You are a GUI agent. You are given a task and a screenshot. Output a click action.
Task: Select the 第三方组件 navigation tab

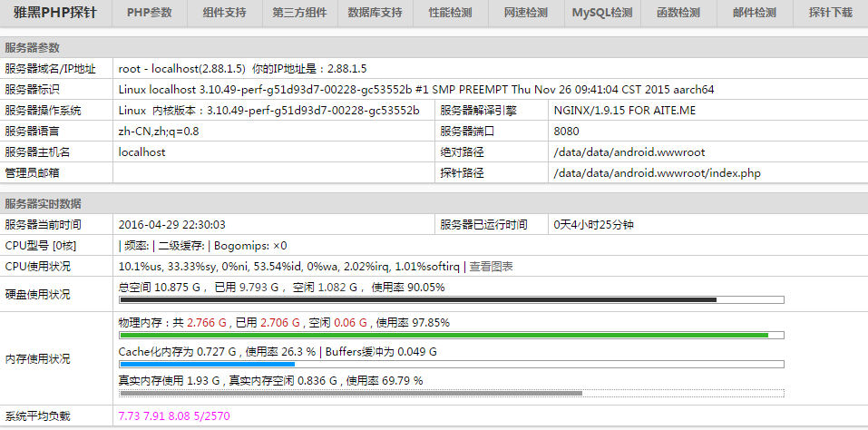299,13
